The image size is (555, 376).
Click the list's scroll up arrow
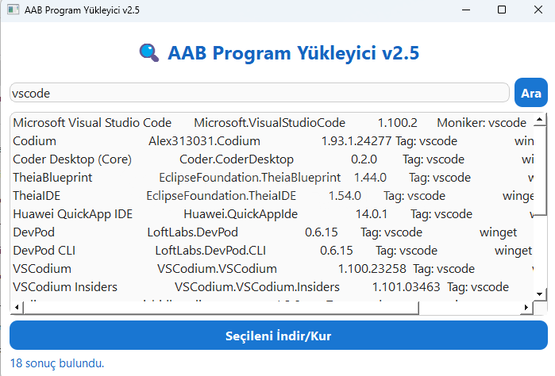(540, 119)
